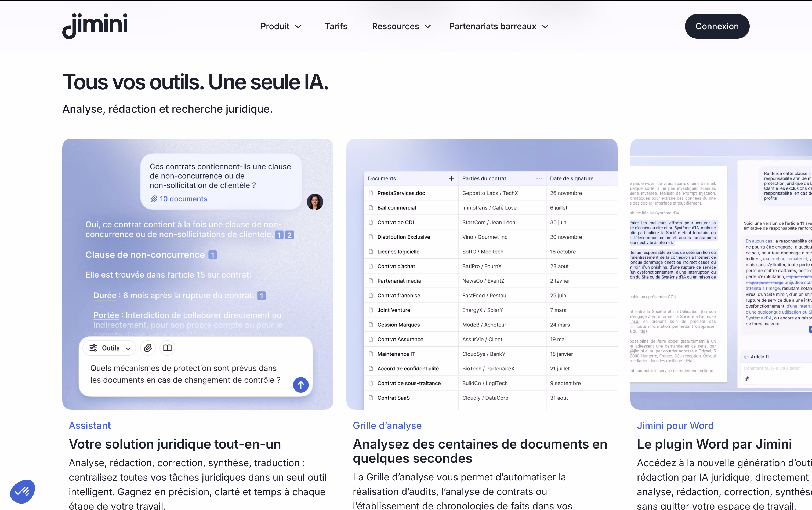Expand the Produit menu

pos(281,26)
